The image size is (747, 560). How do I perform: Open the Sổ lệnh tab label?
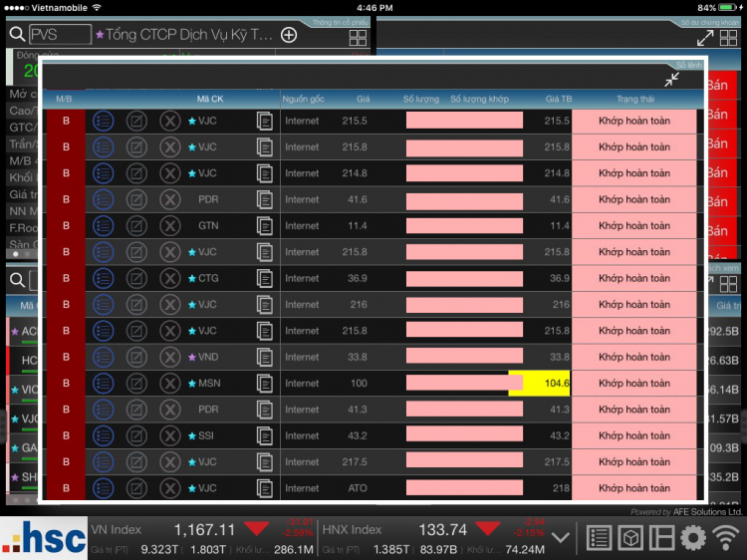point(689,65)
